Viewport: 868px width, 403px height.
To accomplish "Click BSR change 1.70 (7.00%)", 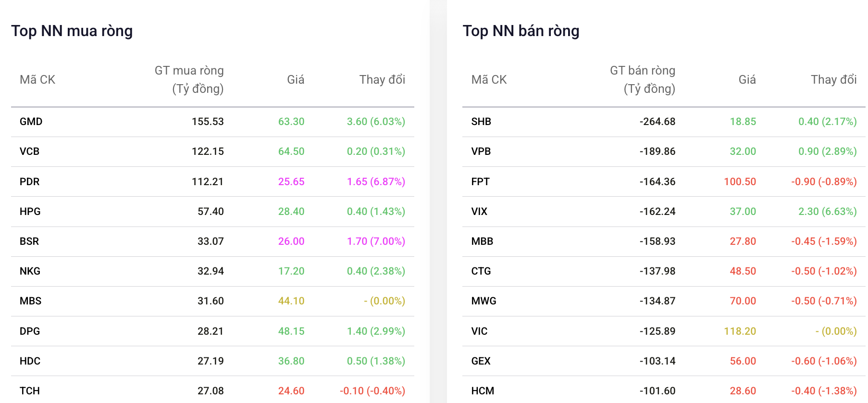I will [x=376, y=241].
